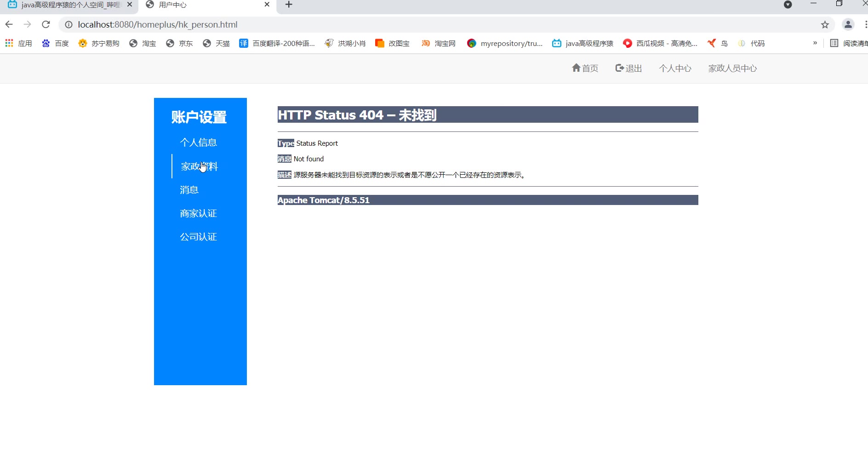
Task: Click the 退出 logout link
Action: pyautogui.click(x=628, y=68)
